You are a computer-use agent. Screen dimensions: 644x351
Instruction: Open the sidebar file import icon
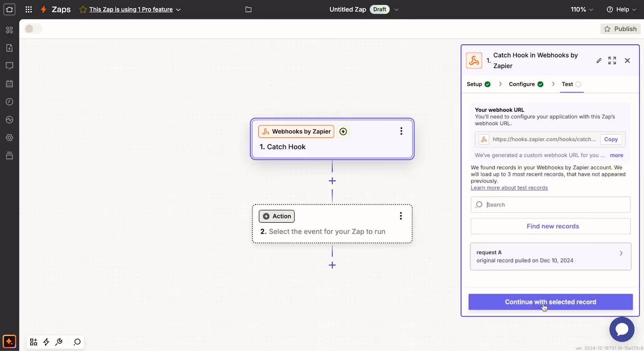point(9,48)
